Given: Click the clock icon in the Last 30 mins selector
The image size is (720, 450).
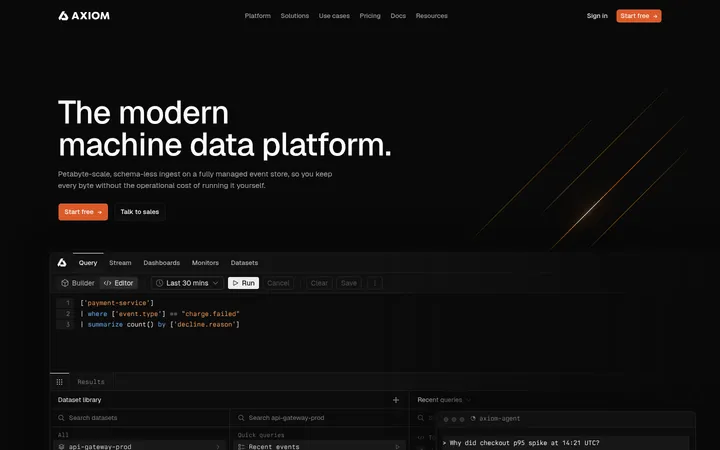Looking at the screenshot, I should (160, 283).
